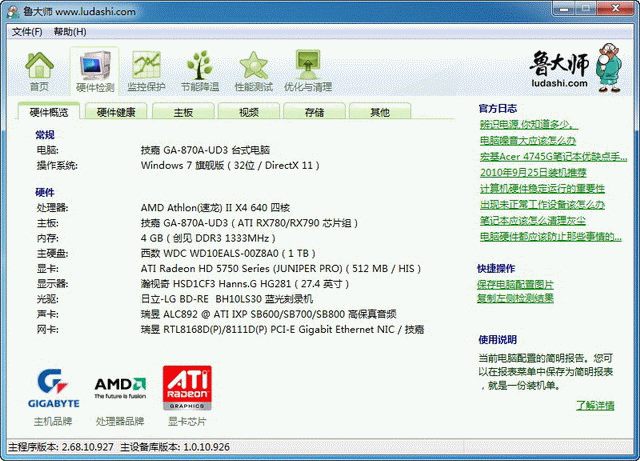Click the 官方日志 heading

(498, 108)
